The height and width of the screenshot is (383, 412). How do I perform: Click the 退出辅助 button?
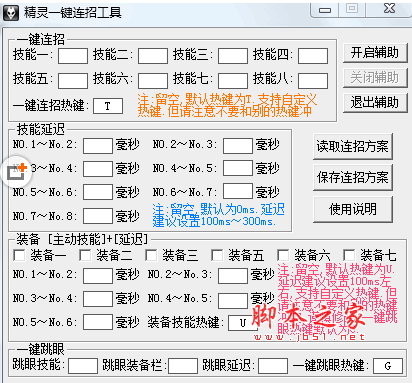(x=375, y=102)
